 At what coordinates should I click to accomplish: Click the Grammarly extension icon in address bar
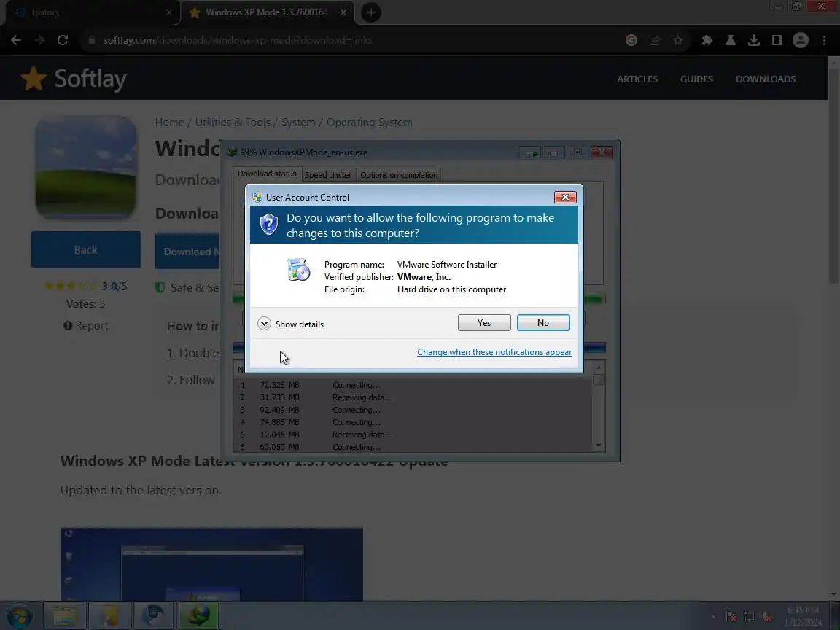tap(631, 40)
